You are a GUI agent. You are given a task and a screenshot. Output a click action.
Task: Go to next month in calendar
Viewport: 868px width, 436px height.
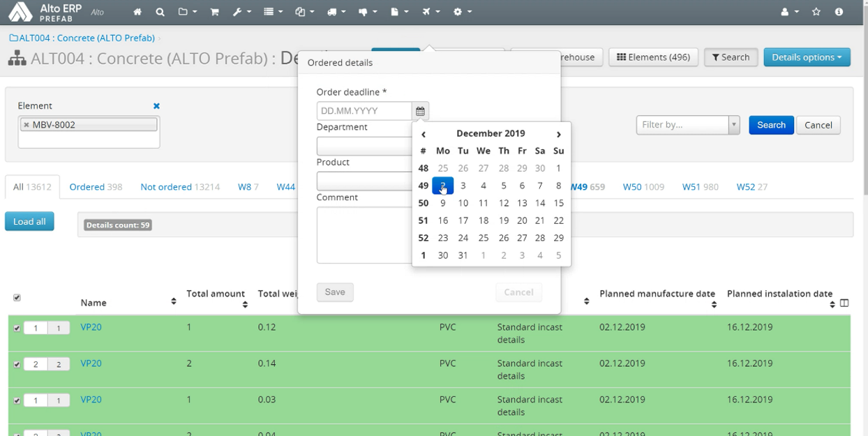(x=558, y=134)
